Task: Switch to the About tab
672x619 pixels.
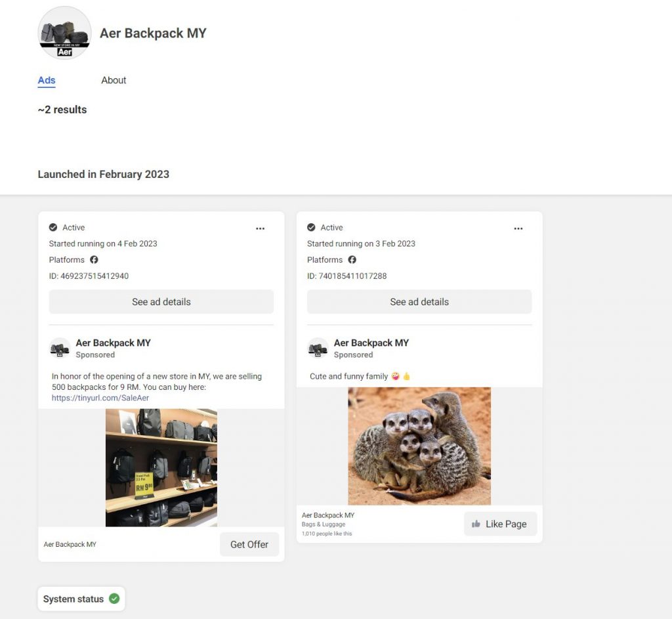Action: (114, 80)
